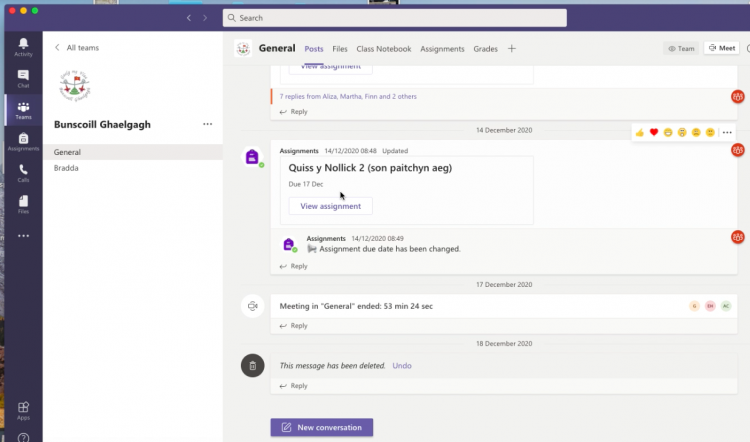Open the Assignments tab
This screenshot has height=442, width=750.
click(x=442, y=49)
